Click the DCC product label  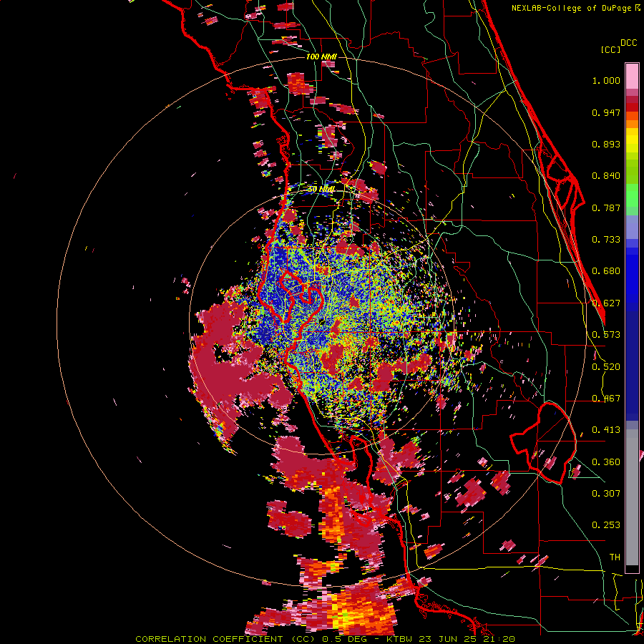[x=628, y=43]
